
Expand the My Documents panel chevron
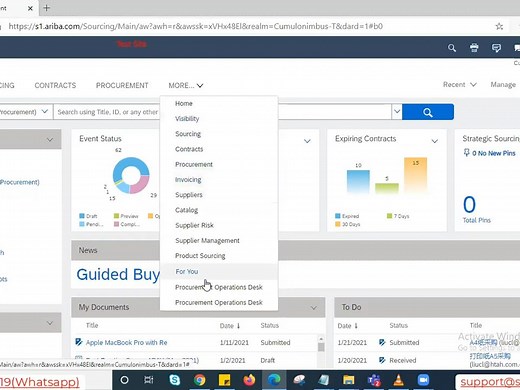pyautogui.click(x=314, y=308)
